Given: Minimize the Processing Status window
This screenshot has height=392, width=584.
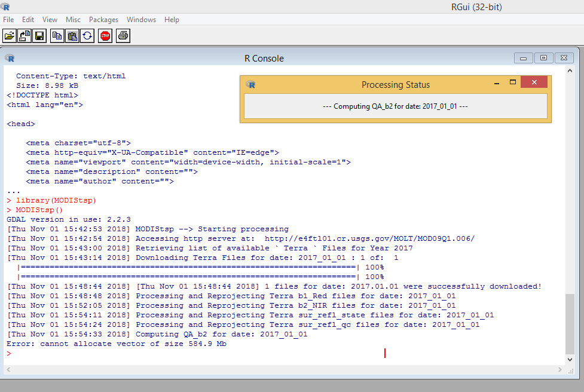Looking at the screenshot, I should (x=496, y=82).
